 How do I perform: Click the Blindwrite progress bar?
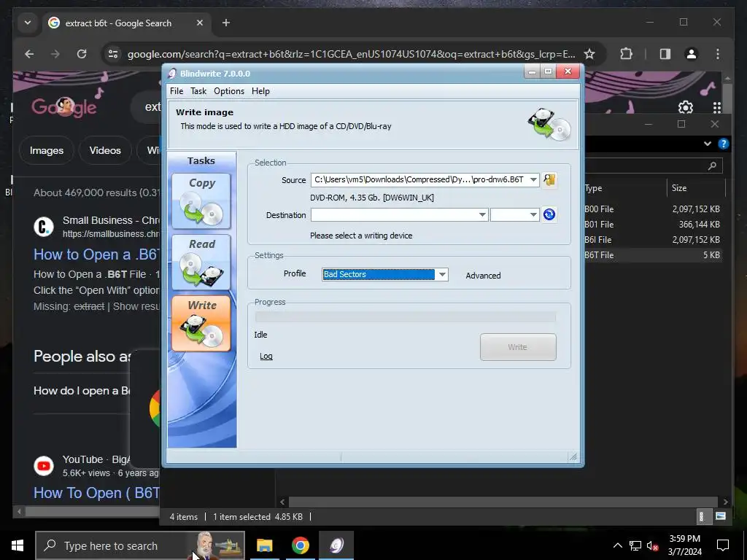pos(406,317)
